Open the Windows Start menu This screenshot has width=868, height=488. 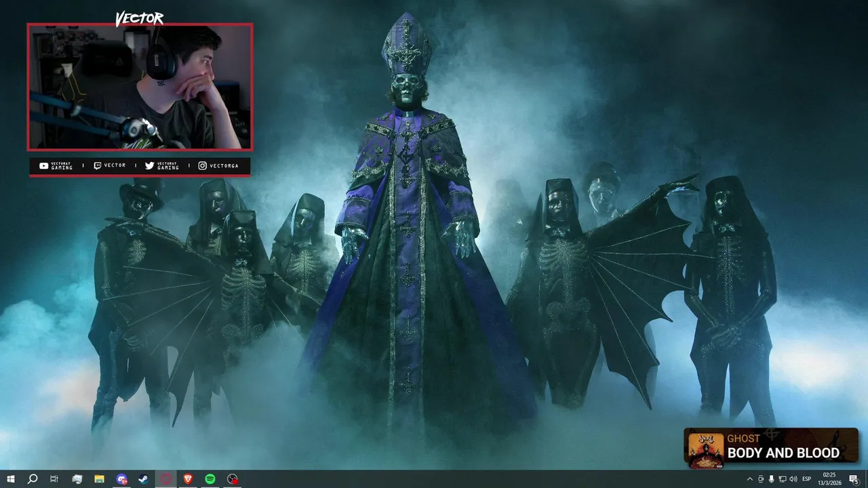[11, 479]
